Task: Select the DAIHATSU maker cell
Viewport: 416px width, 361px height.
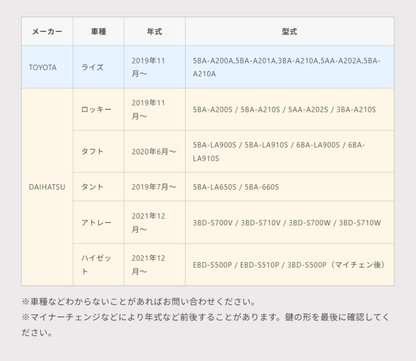Action: tap(47, 187)
